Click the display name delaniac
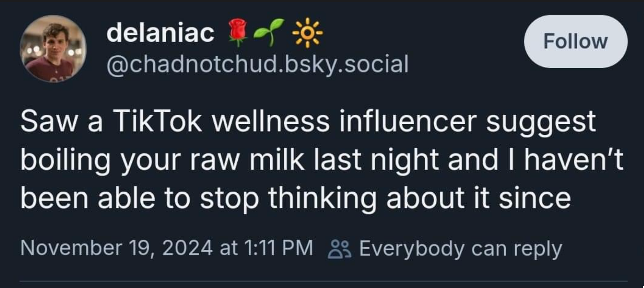 (x=160, y=33)
